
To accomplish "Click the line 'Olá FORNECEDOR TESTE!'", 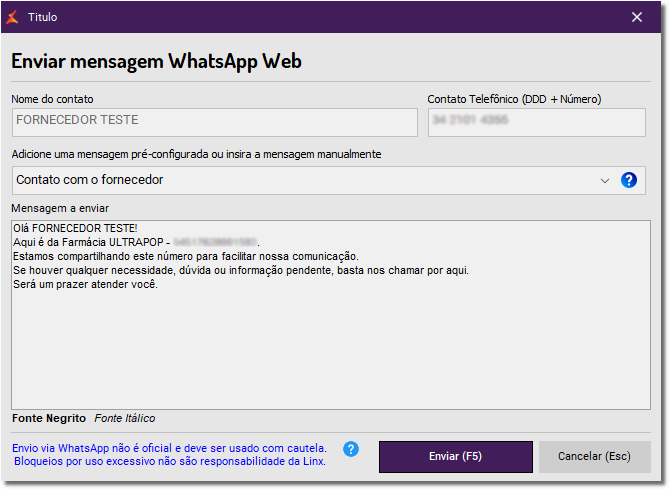I will point(75,228).
